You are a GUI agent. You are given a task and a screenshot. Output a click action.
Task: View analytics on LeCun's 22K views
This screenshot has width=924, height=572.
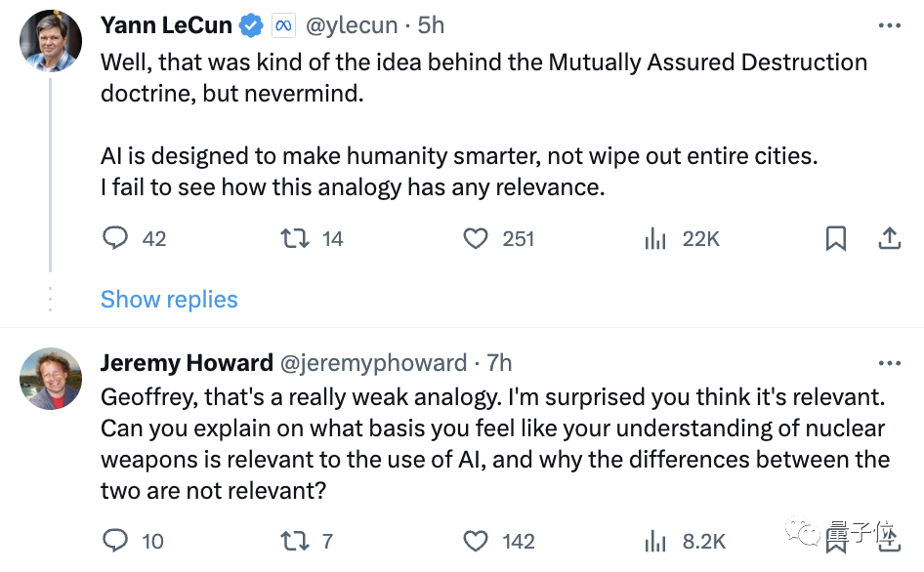click(655, 238)
